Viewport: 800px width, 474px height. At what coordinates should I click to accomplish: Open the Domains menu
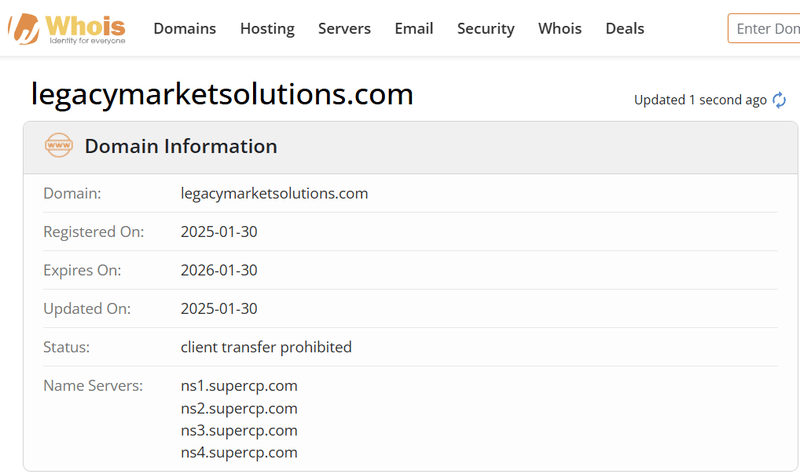pyautogui.click(x=185, y=29)
